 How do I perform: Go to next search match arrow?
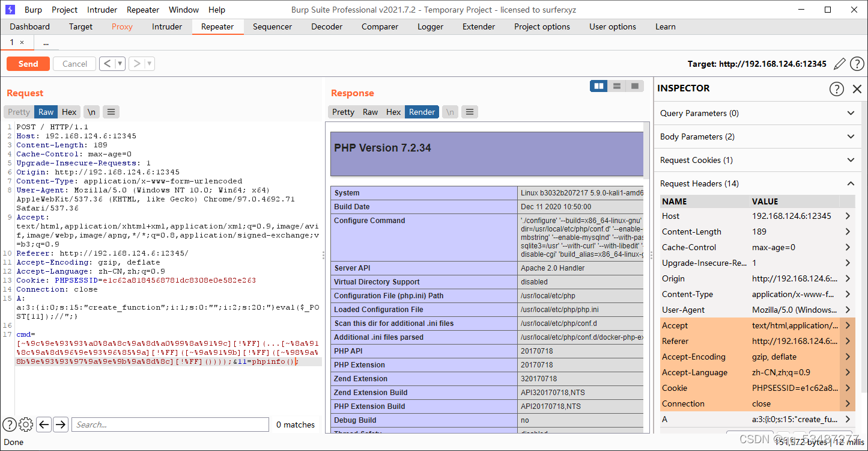tap(61, 425)
